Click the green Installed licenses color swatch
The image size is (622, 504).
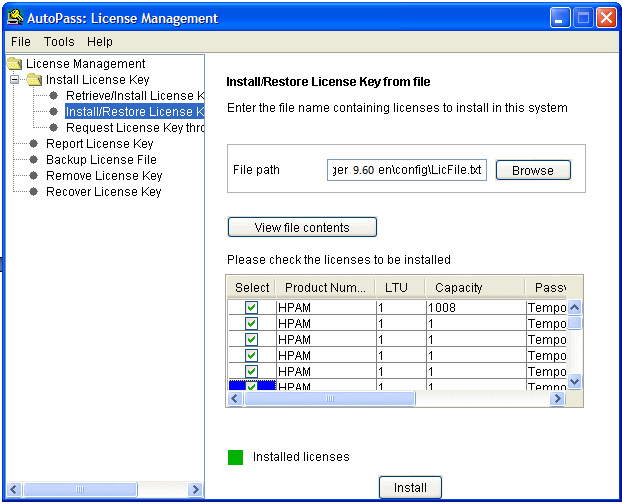pyautogui.click(x=236, y=457)
